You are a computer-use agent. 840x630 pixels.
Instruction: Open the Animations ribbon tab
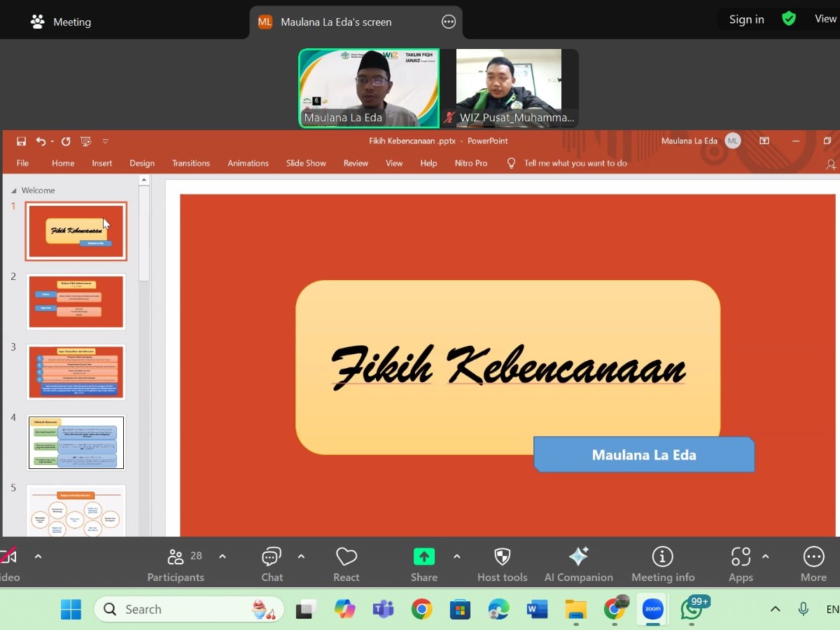click(248, 163)
